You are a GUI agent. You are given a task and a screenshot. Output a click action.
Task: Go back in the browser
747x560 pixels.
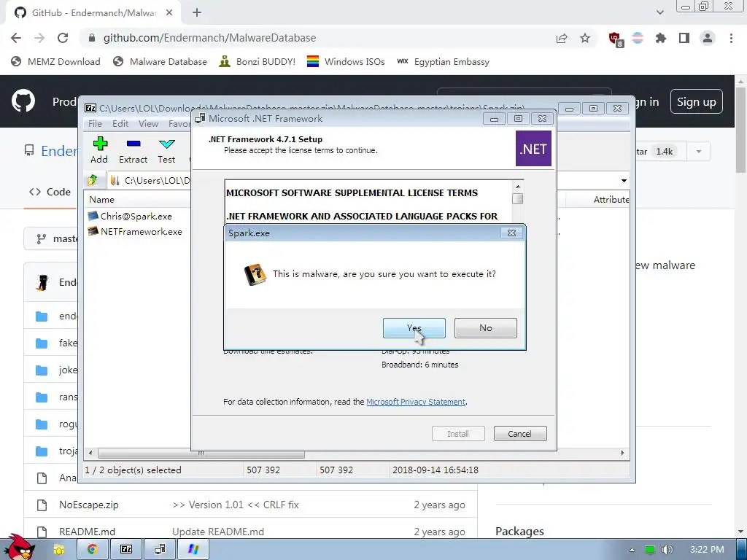[16, 38]
